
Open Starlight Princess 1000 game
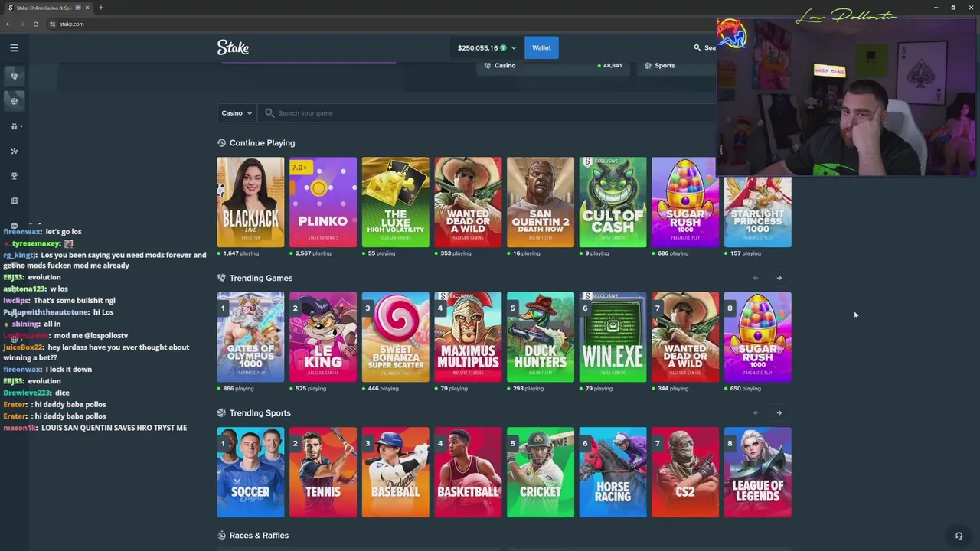(758, 213)
